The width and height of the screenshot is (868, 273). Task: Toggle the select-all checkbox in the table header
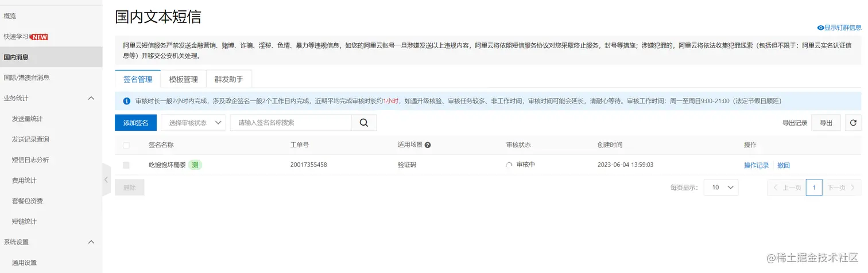[x=126, y=145]
